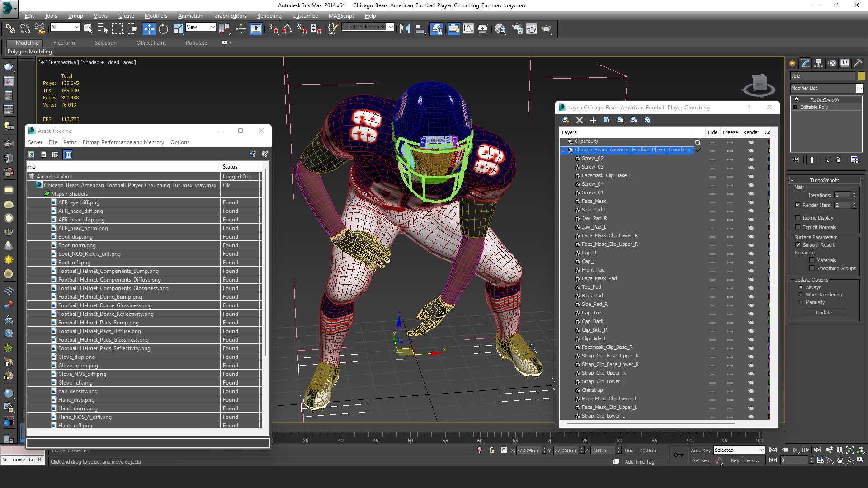Open the Manage Layers toolbar icon
Image resolution: width=868 pixels, height=488 pixels.
[437, 29]
